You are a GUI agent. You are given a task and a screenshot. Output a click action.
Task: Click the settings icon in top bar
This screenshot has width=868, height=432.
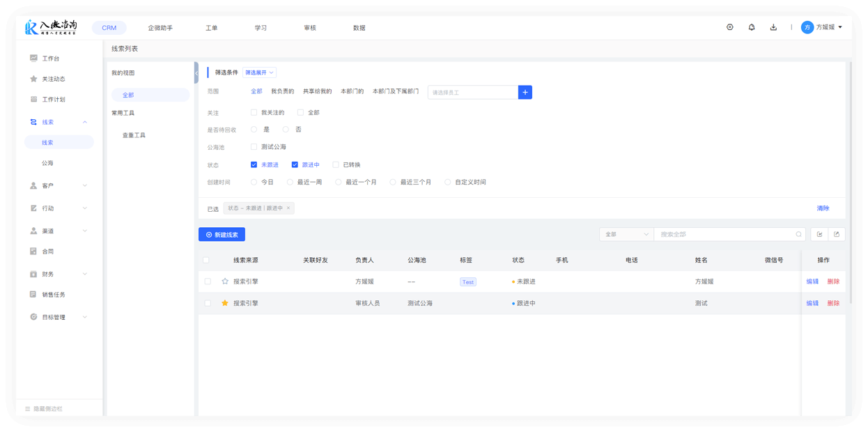pyautogui.click(x=729, y=27)
